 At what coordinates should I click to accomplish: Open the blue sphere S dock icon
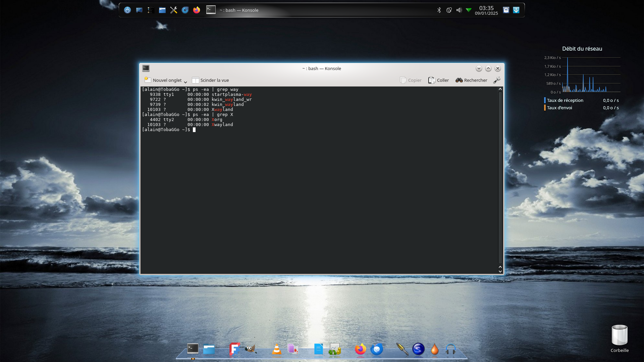pyautogui.click(x=418, y=349)
